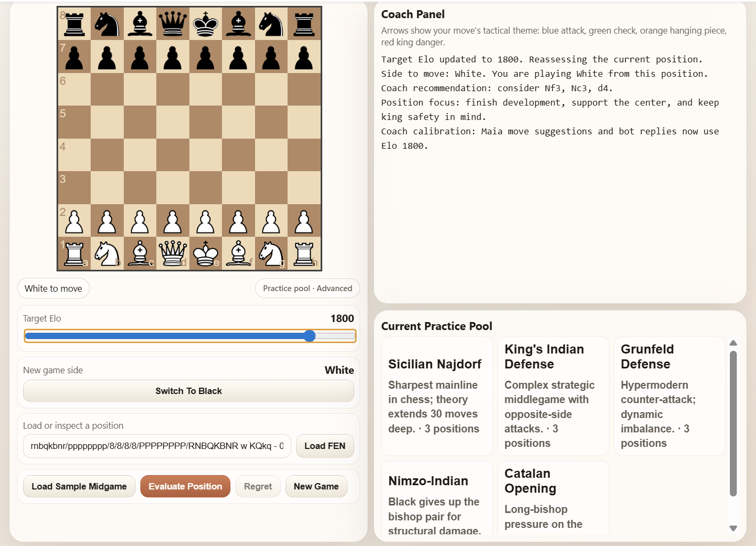Select the white knight on b1
Image resolution: width=756 pixels, height=546 pixels.
pos(107,253)
